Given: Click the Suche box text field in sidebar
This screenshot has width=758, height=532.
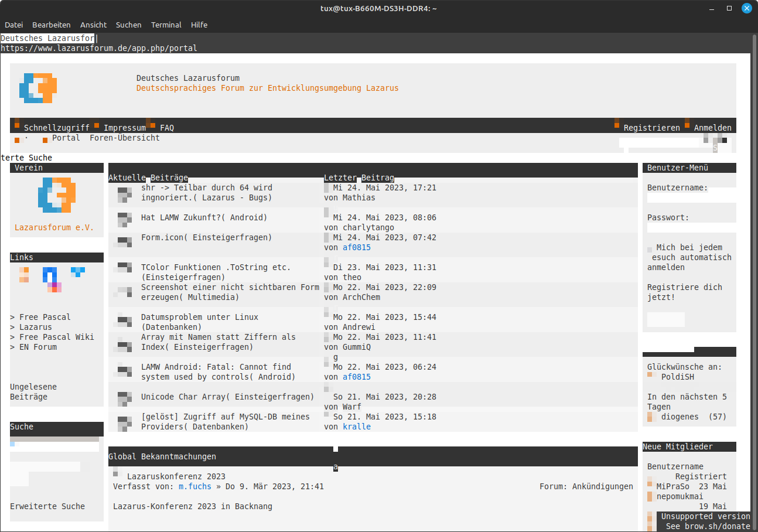Looking at the screenshot, I should coord(54,446).
